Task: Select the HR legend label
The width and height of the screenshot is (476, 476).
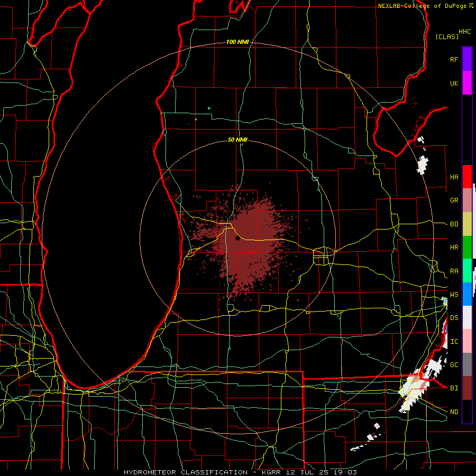Action: [454, 248]
